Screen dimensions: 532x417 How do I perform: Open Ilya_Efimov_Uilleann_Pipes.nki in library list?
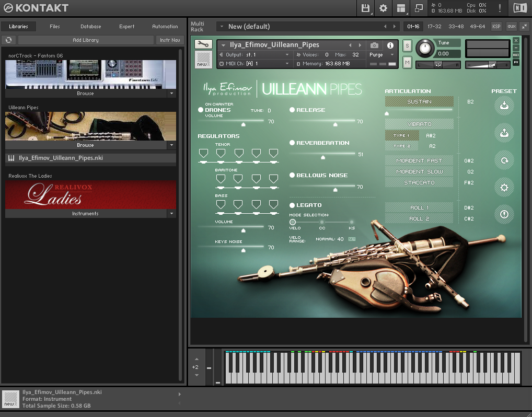(x=90, y=158)
